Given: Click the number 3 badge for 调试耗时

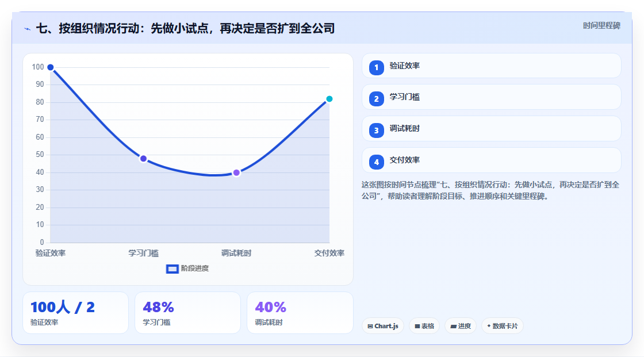Looking at the screenshot, I should pos(376,130).
